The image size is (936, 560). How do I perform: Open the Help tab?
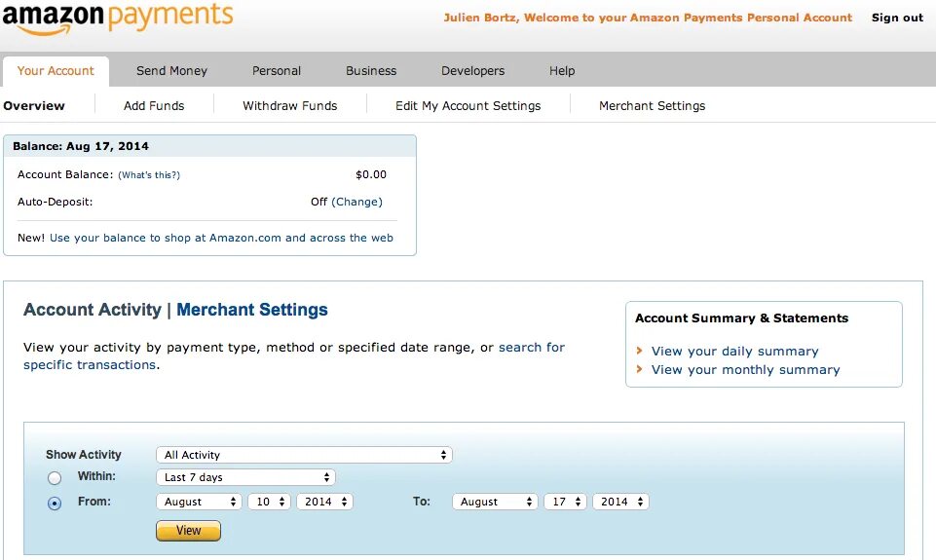562,71
